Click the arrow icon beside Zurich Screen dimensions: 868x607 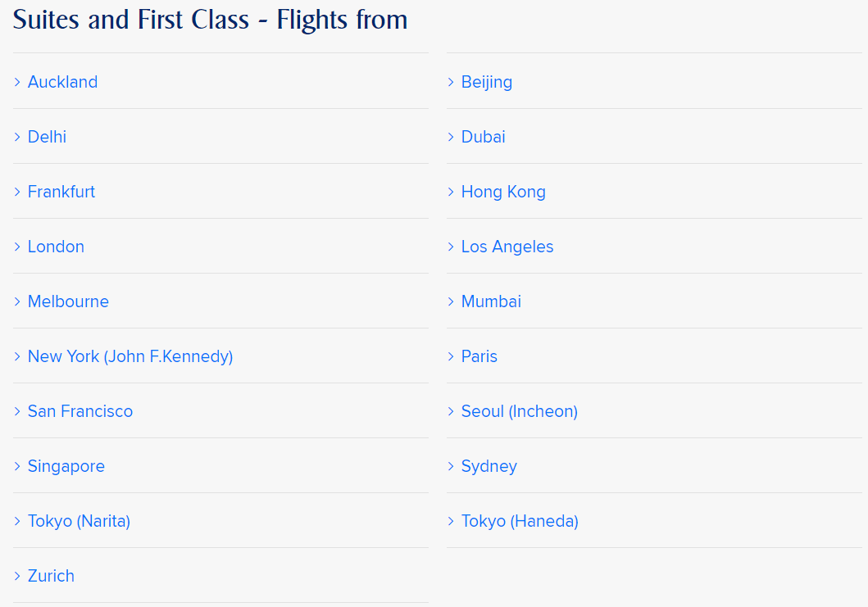coord(17,576)
